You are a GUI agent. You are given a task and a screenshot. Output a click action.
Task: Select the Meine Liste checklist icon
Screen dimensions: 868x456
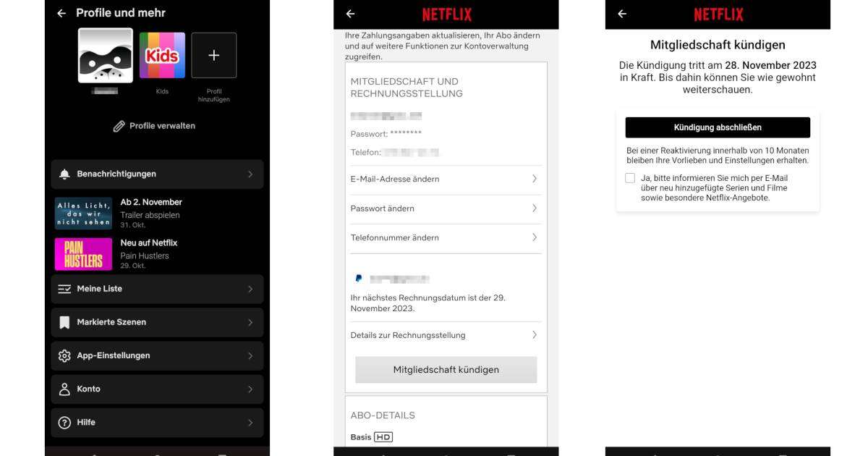pos(64,289)
